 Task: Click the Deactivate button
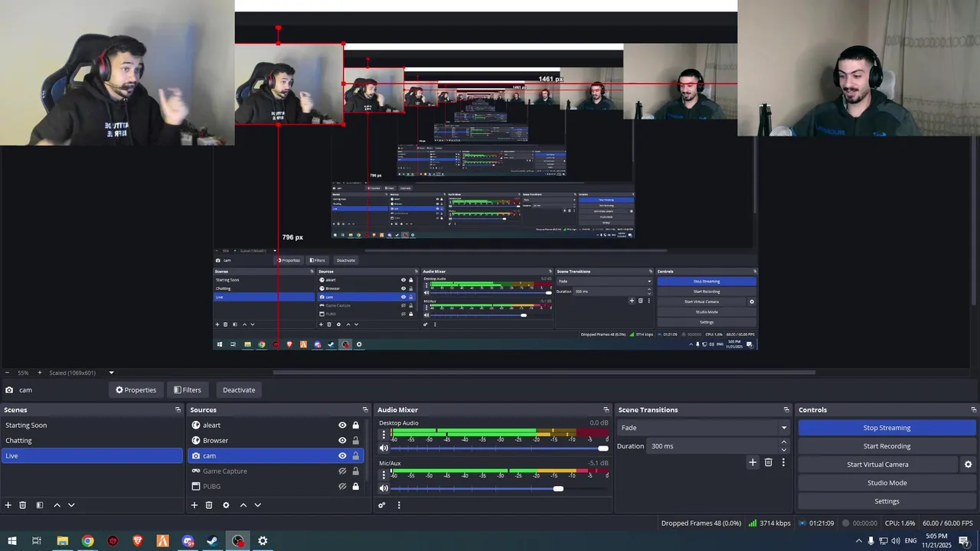(x=239, y=390)
